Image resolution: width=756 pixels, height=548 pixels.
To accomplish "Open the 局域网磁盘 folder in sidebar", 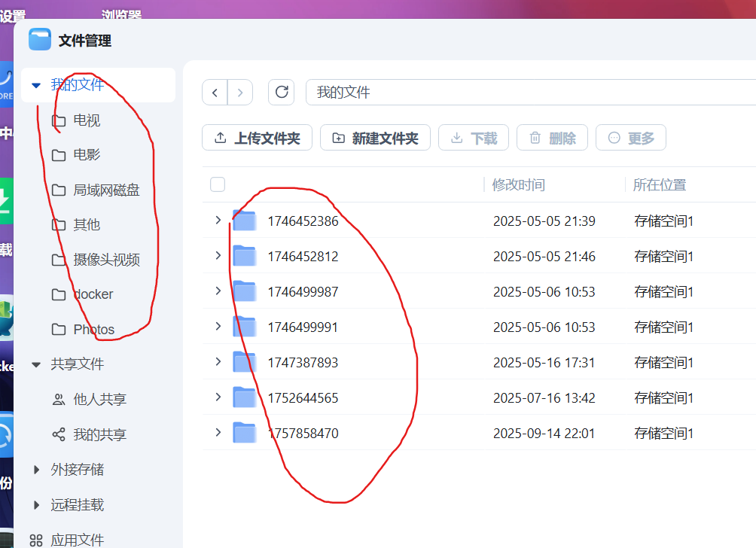I will 107,190.
